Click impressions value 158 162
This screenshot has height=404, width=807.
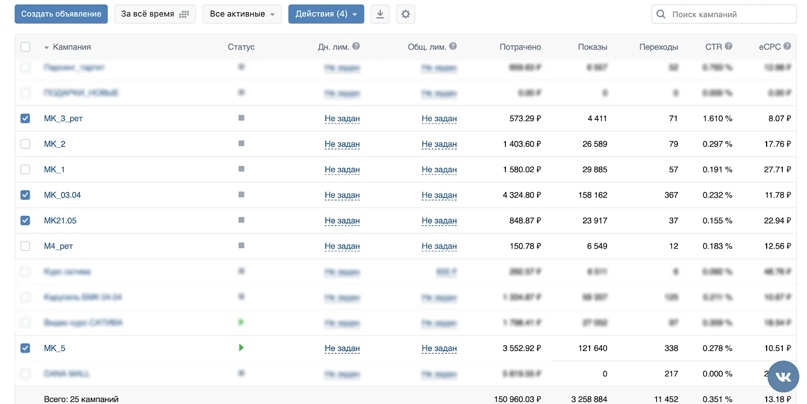[593, 195]
